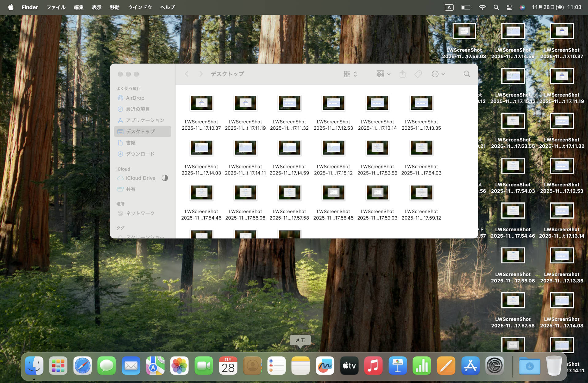
Task: Click the back navigation arrow
Action: point(187,74)
